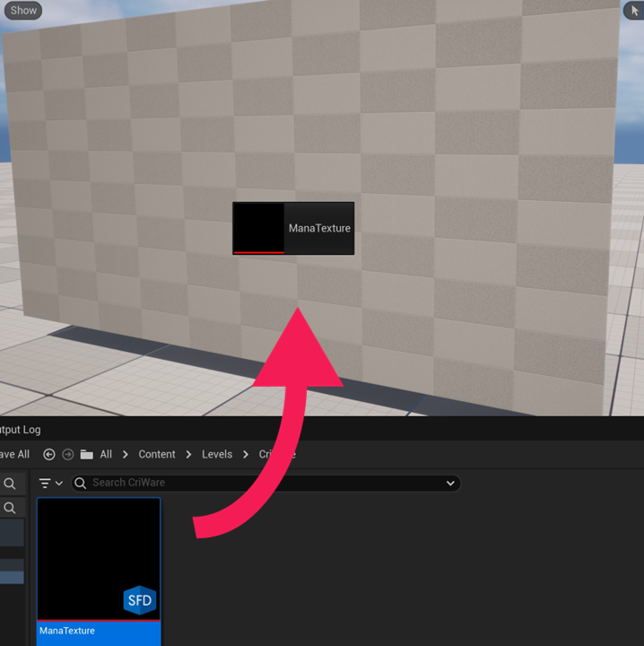The height and width of the screenshot is (646, 644).
Task: Switch to the Output Log tab
Action: click(20, 430)
